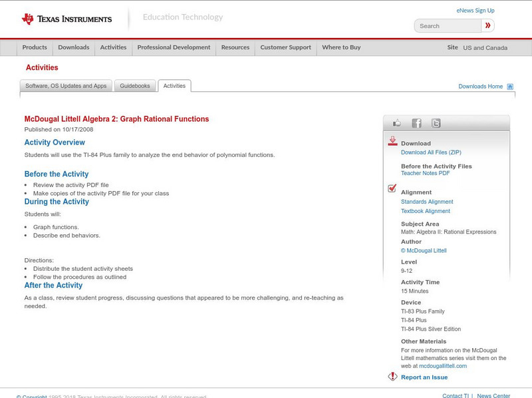Share the activity via Twitter icon
The image size is (532, 398).
pyautogui.click(x=436, y=123)
